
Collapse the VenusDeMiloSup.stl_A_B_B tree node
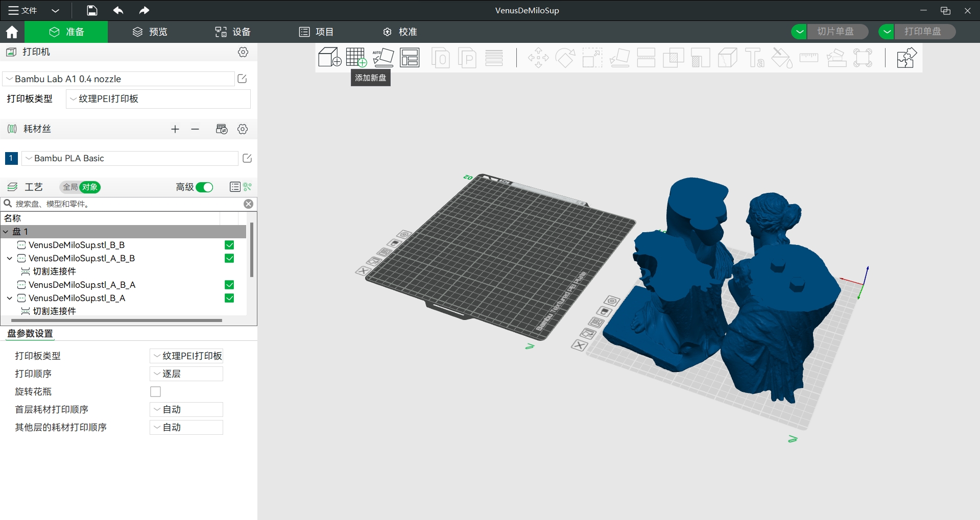point(10,258)
